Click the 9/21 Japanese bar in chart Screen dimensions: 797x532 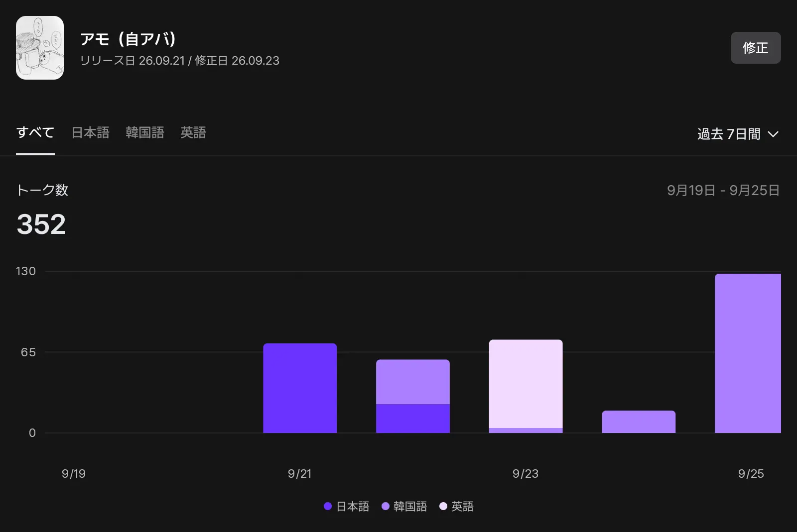[x=300, y=388]
